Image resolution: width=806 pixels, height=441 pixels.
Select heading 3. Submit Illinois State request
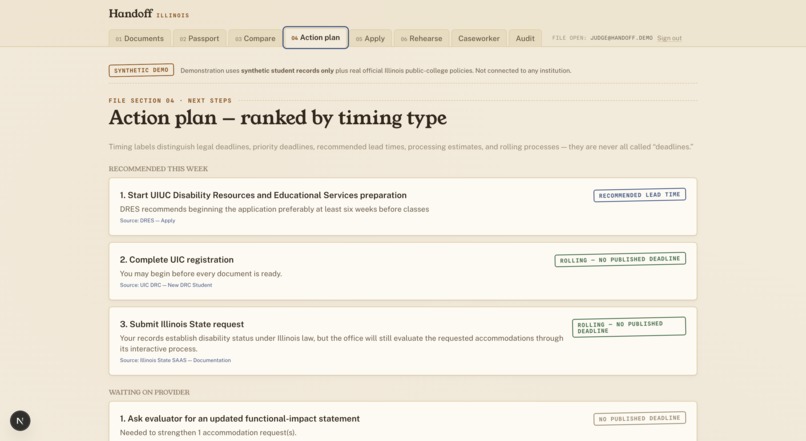(182, 324)
